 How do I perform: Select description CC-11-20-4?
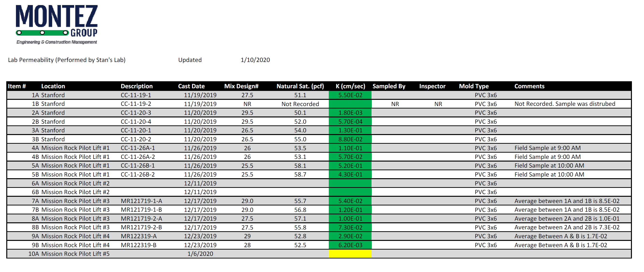tap(136, 122)
